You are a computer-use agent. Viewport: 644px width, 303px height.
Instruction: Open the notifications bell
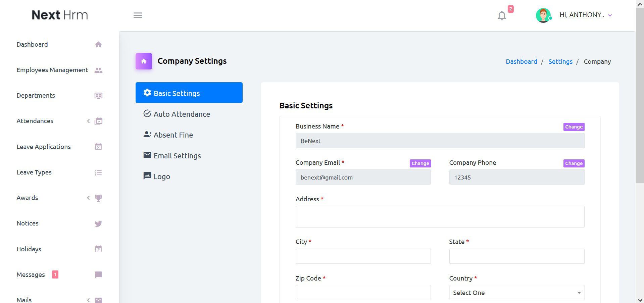(x=502, y=15)
